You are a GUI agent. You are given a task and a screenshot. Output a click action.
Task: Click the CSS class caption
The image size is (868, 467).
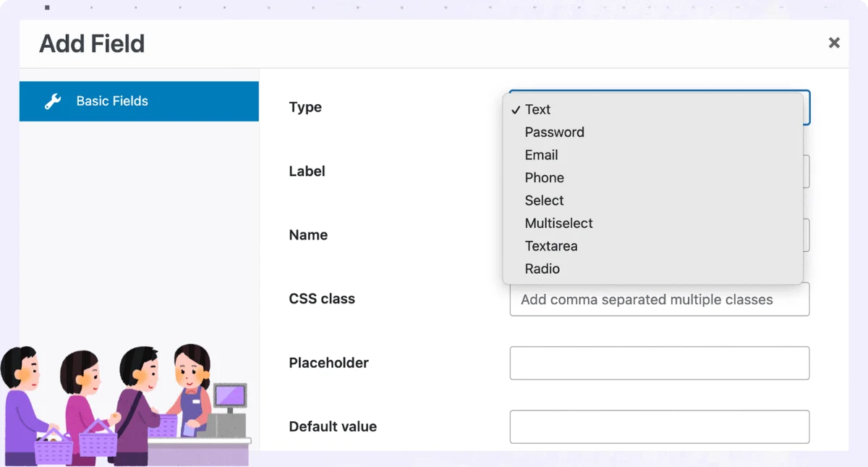pyautogui.click(x=322, y=299)
